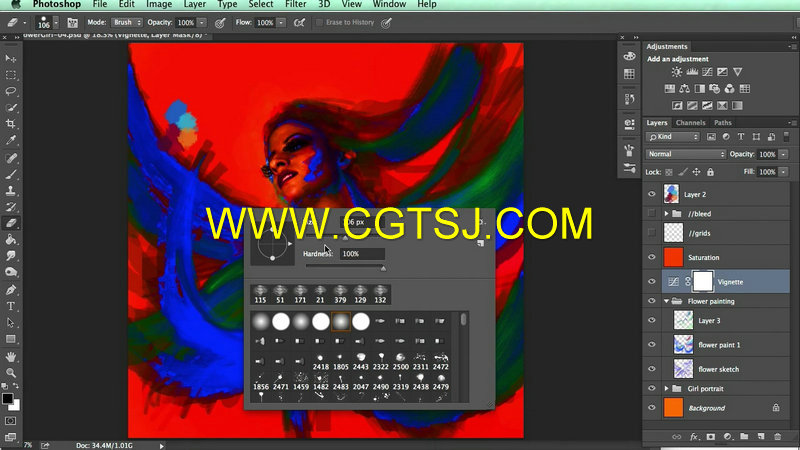Click the Add layer style fx icon

[693, 437]
